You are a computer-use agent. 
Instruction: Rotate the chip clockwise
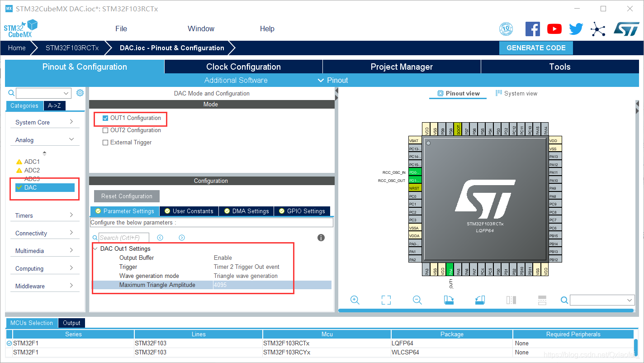449,300
